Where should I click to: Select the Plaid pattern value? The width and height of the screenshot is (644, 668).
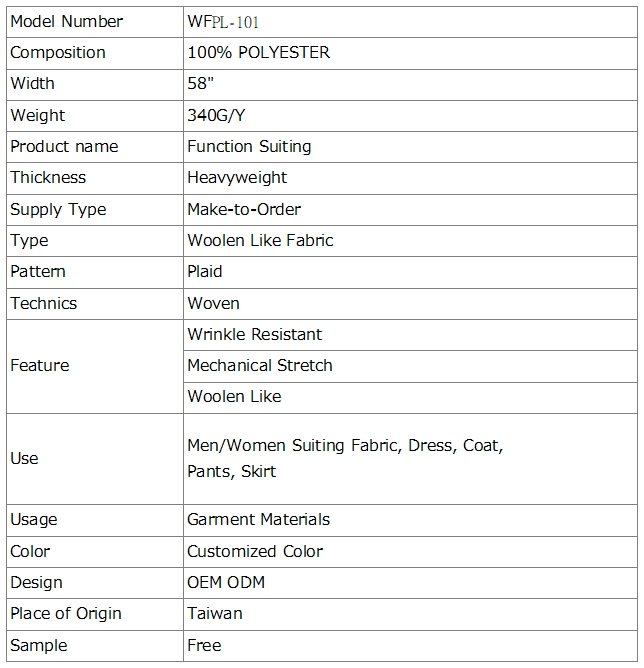205,272
